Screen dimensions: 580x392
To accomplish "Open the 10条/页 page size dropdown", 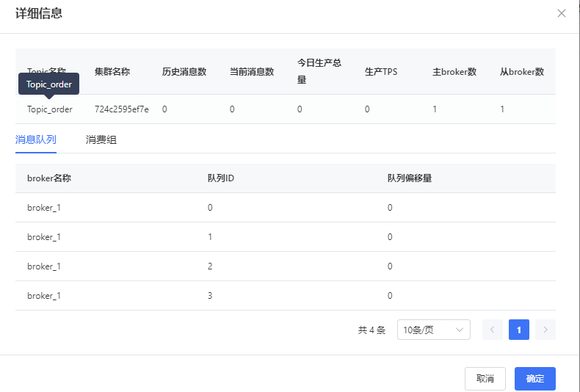I will tap(433, 330).
